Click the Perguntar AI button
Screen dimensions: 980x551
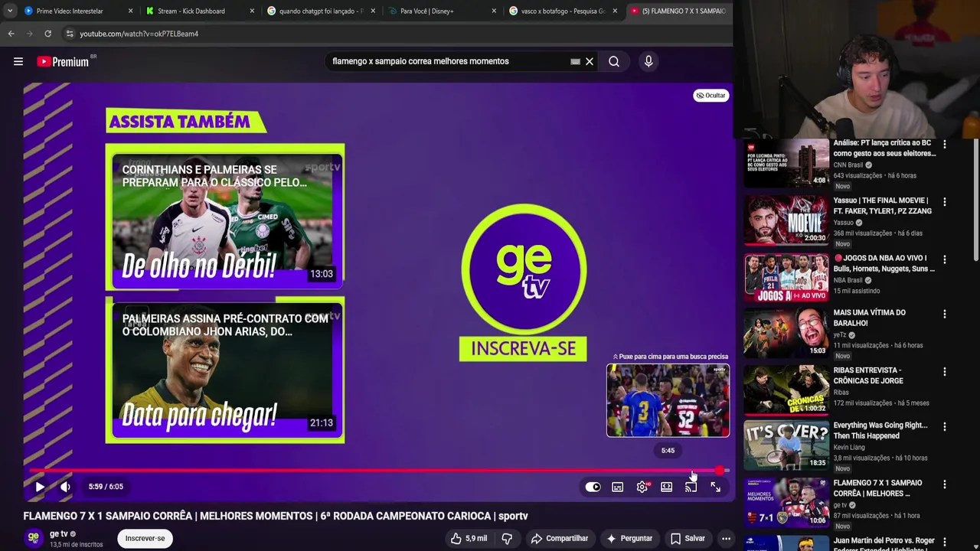coord(629,538)
